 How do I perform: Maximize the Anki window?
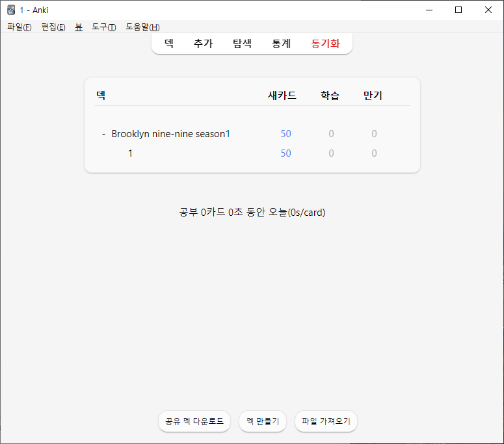pyautogui.click(x=458, y=10)
